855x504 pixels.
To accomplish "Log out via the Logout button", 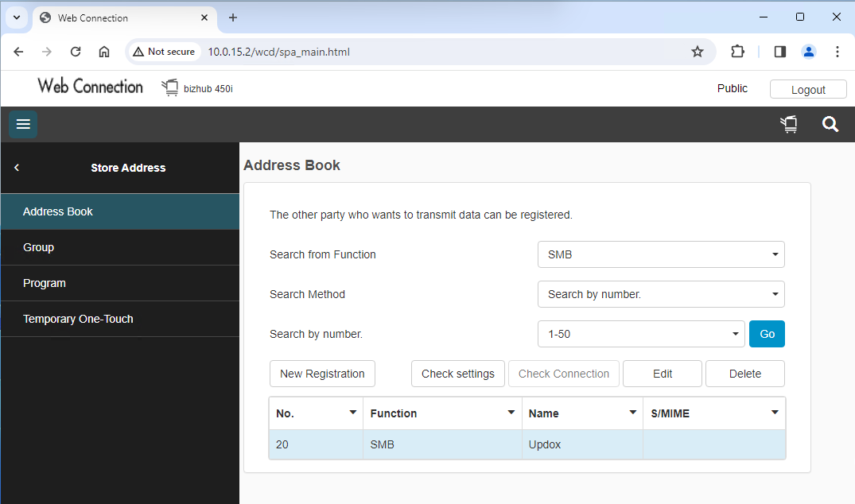I will point(807,88).
